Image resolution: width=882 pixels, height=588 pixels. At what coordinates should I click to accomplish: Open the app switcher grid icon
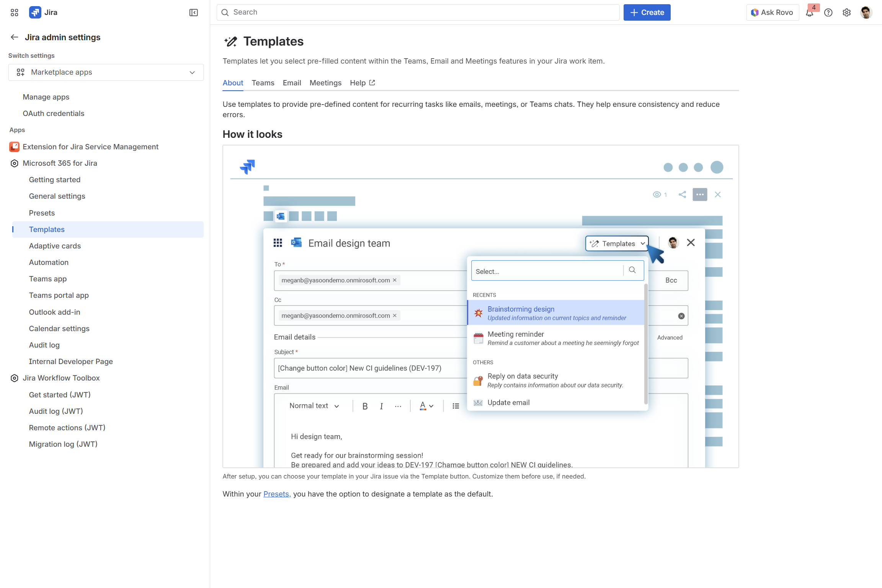pos(15,13)
